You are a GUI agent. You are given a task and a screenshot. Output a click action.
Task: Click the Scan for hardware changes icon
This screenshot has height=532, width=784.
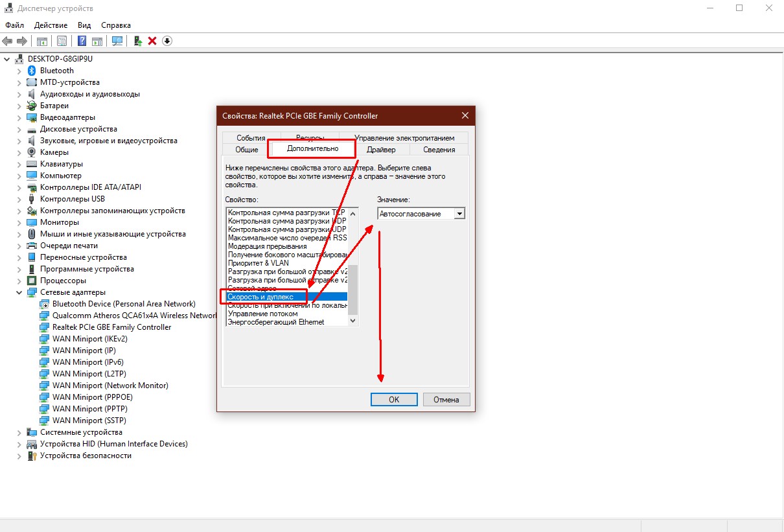(x=117, y=41)
